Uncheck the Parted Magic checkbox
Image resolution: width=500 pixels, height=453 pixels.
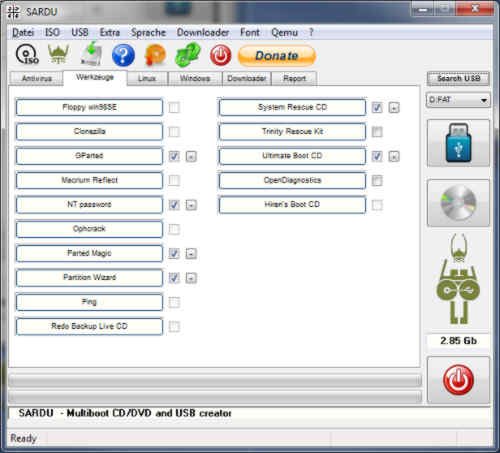click(174, 254)
